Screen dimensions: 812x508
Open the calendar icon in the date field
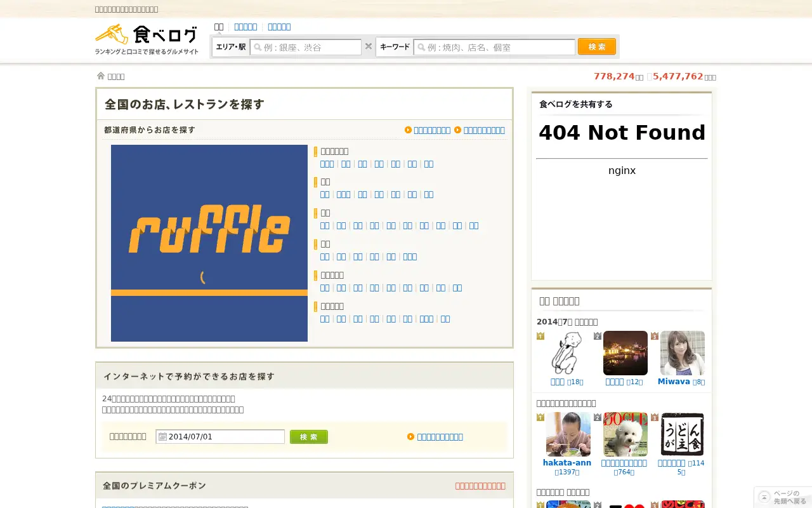pyautogui.click(x=162, y=436)
